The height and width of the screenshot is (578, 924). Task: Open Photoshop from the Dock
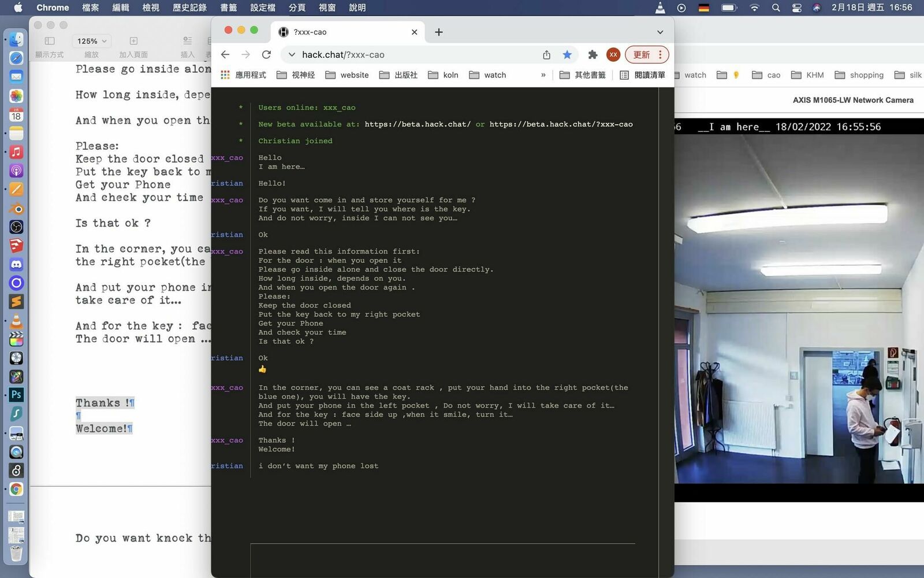(x=16, y=395)
